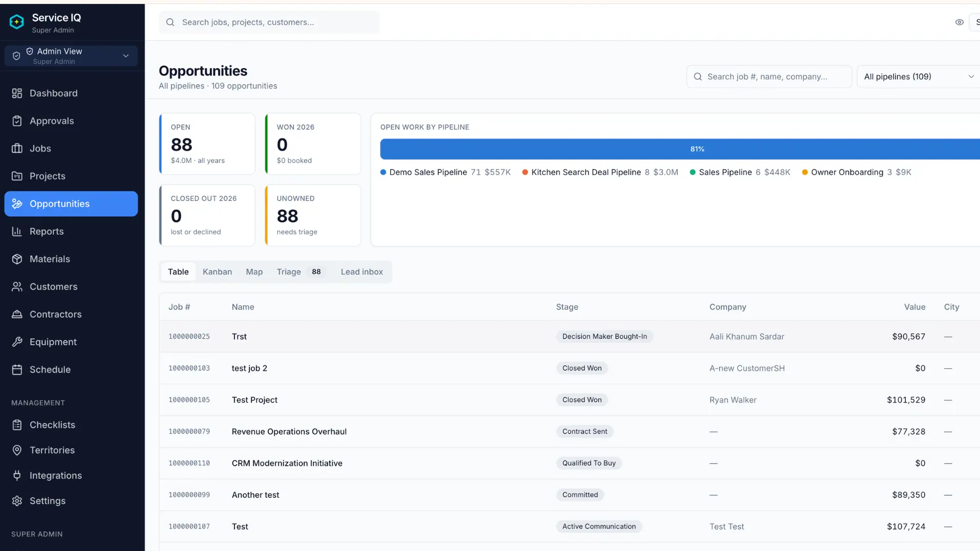
Task: Click job number 1000000103
Action: (189, 368)
